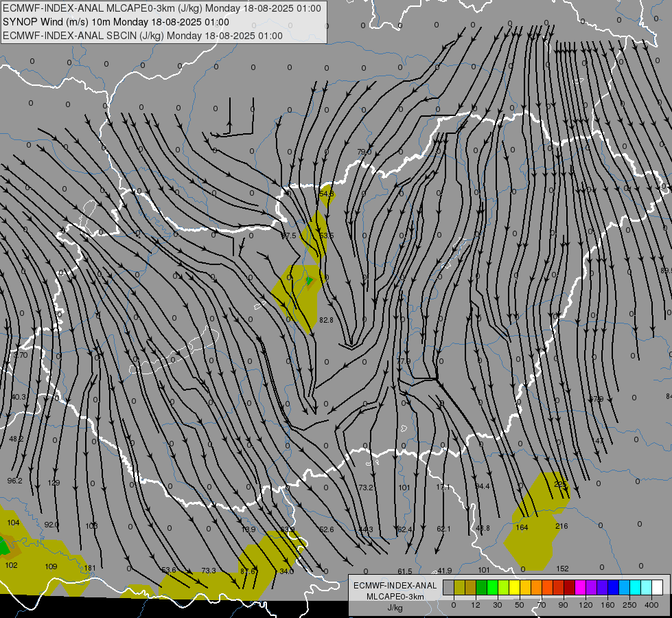
Task: Choose the pure yellow legend swatch after 50
Action: (514, 588)
